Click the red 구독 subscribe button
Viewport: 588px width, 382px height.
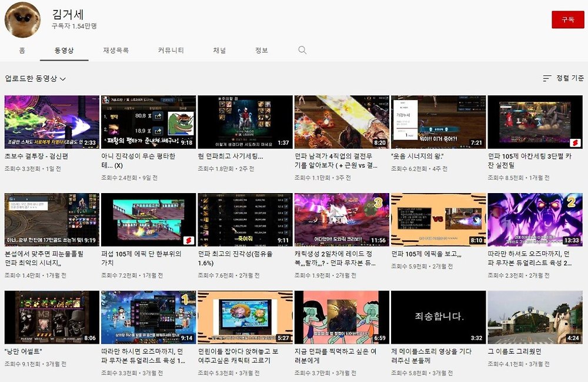click(x=568, y=20)
